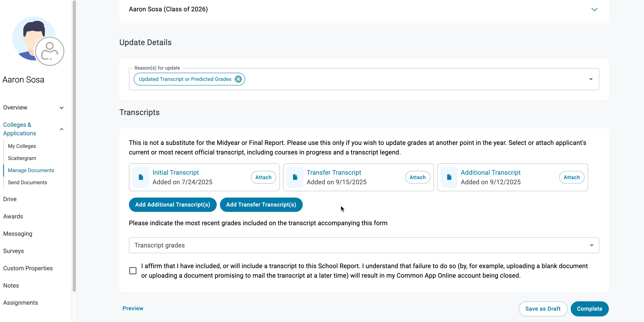
Task: Expand the Overview sidebar section
Action: click(x=62, y=108)
